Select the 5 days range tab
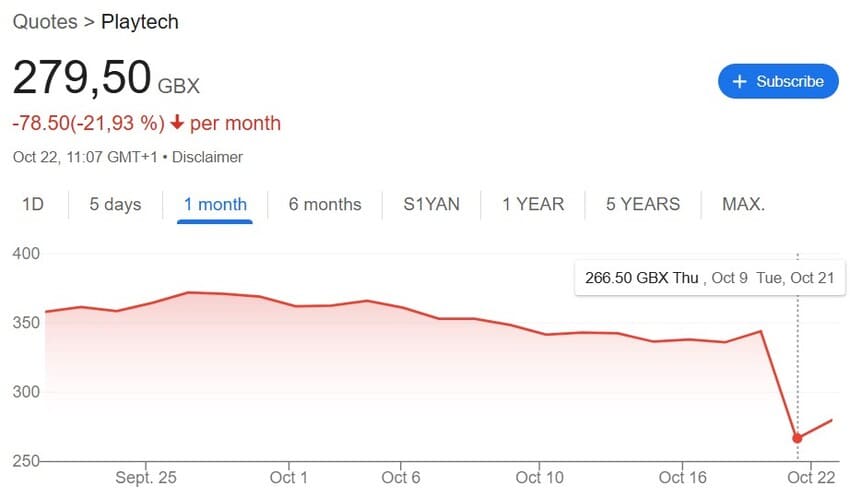The image size is (850, 498). (115, 204)
